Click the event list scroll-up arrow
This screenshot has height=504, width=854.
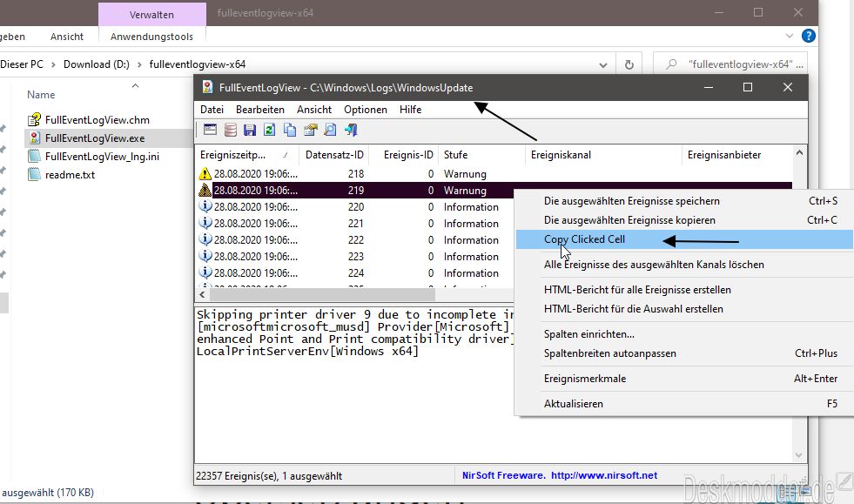click(799, 153)
